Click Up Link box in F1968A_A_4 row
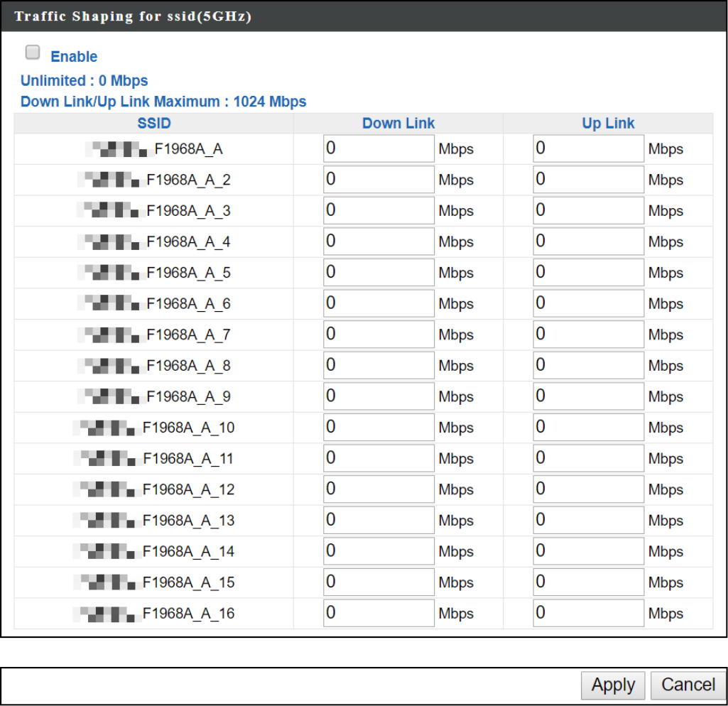Screen dimensions: 728x706 point(589,241)
